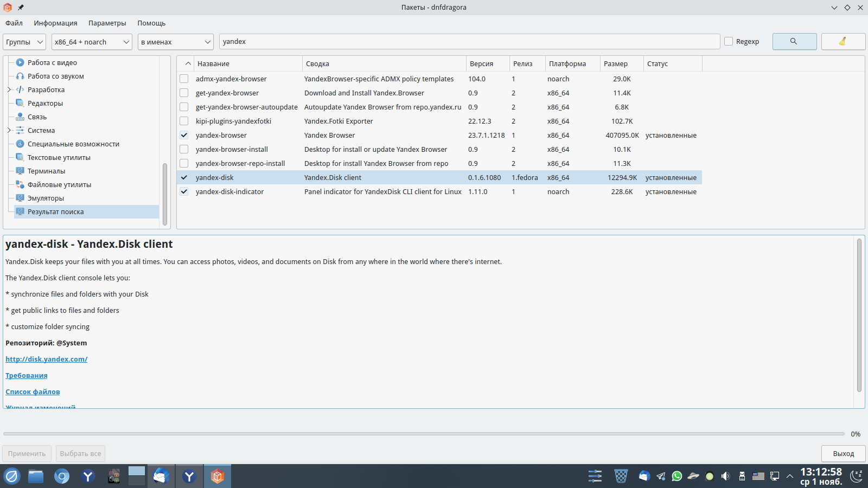Click the search field containing 'yandex'

point(470,41)
